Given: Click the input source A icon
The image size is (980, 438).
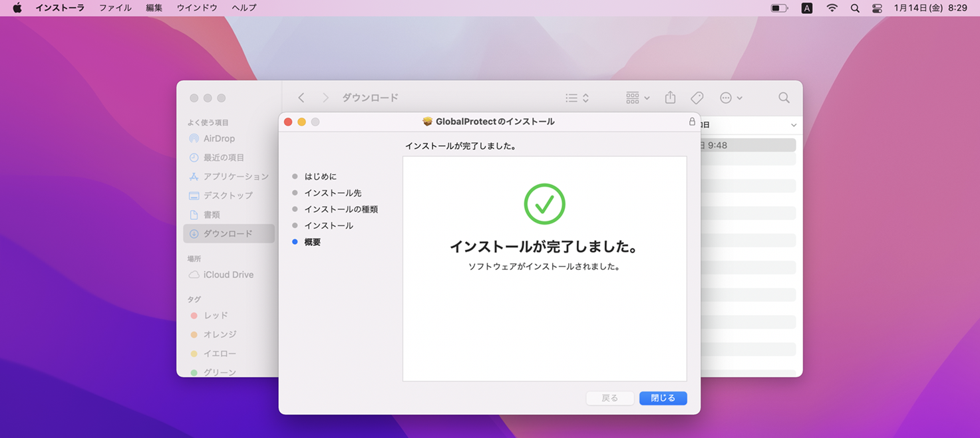Looking at the screenshot, I should tap(807, 8).
